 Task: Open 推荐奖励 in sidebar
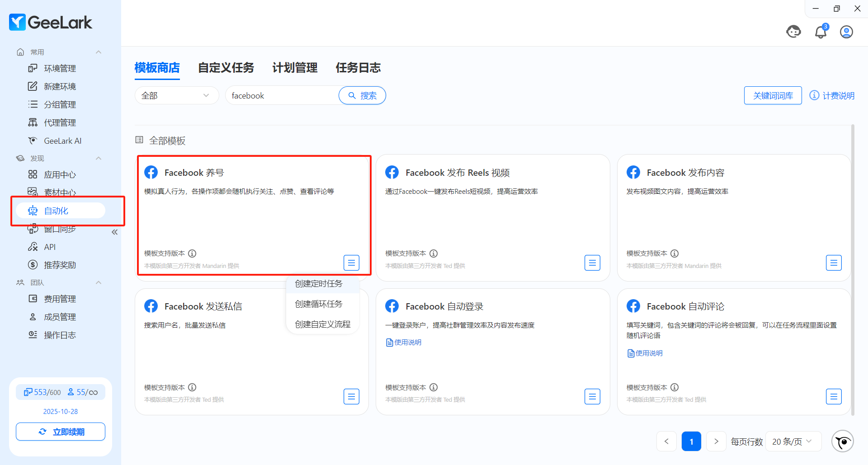pos(60,265)
